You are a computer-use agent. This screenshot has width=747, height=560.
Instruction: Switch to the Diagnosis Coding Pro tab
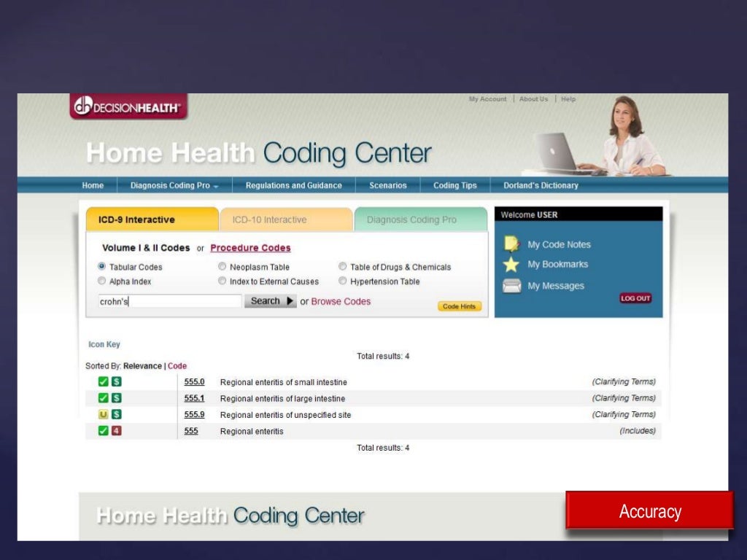pos(421,219)
